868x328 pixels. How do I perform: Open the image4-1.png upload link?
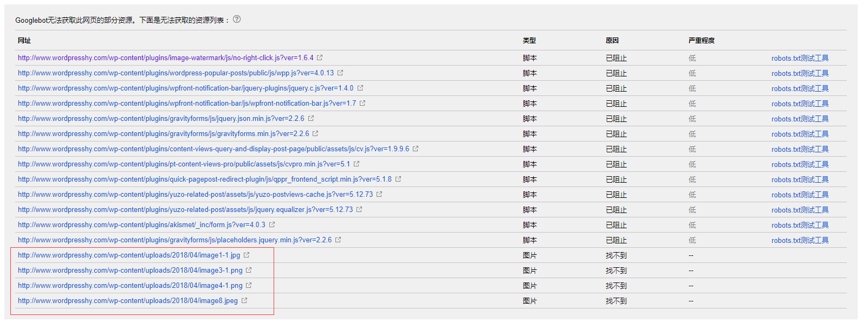pyautogui.click(x=129, y=286)
